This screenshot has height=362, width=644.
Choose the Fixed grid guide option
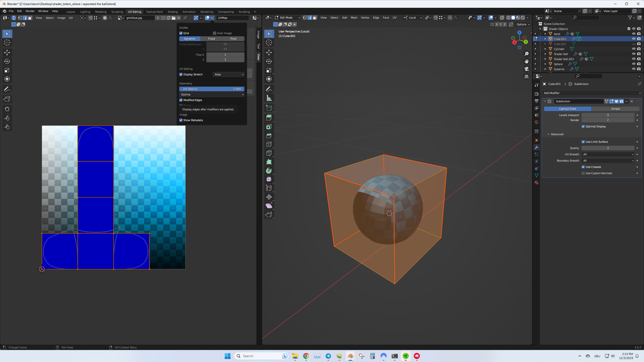[x=211, y=39]
